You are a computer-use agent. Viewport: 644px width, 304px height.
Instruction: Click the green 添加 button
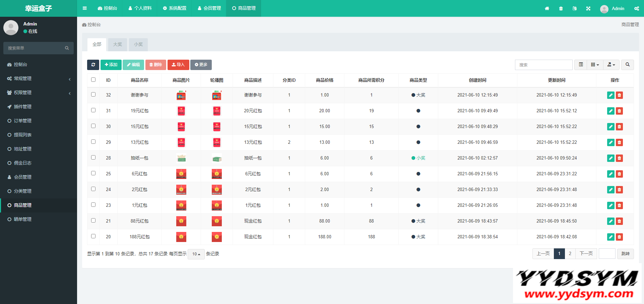[x=111, y=65]
